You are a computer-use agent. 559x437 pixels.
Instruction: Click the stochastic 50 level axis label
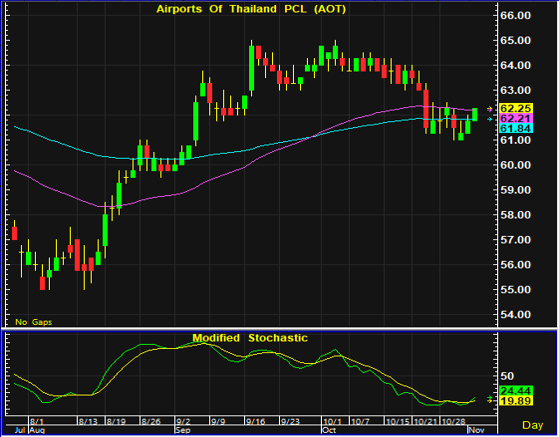pos(507,376)
